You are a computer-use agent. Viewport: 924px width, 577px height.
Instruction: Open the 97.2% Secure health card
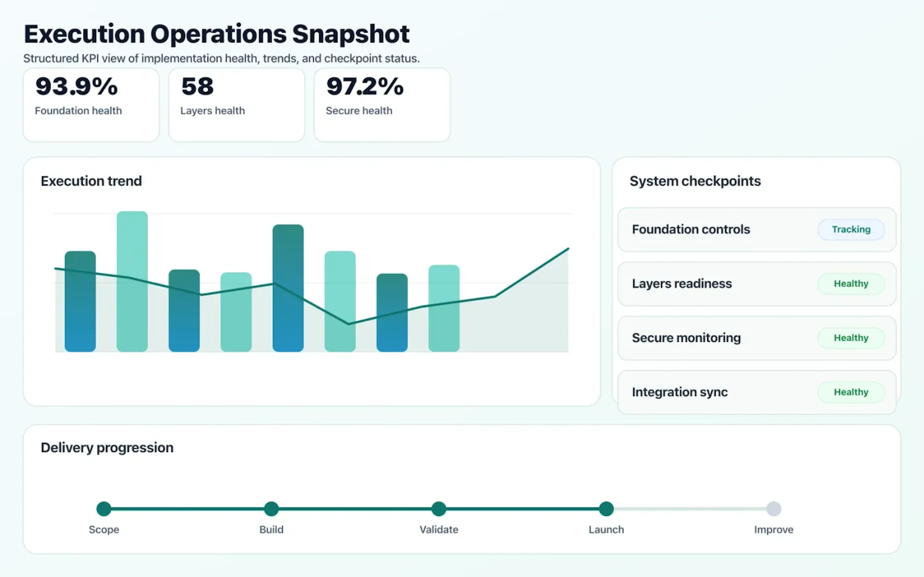click(x=381, y=104)
